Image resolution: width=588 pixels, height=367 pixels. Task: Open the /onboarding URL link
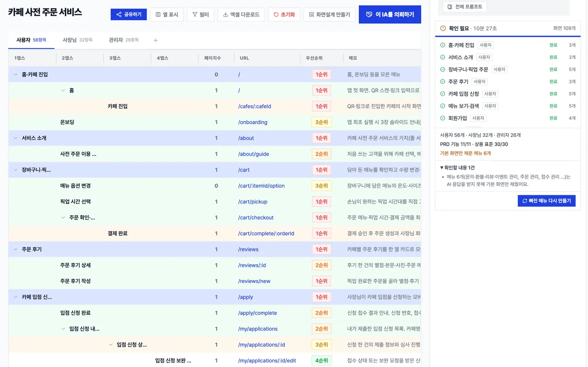[253, 122]
